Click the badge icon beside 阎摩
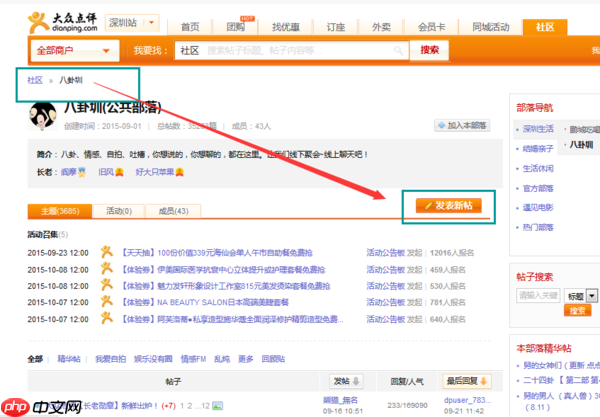Viewport: 600px width, 417px height. [x=82, y=172]
